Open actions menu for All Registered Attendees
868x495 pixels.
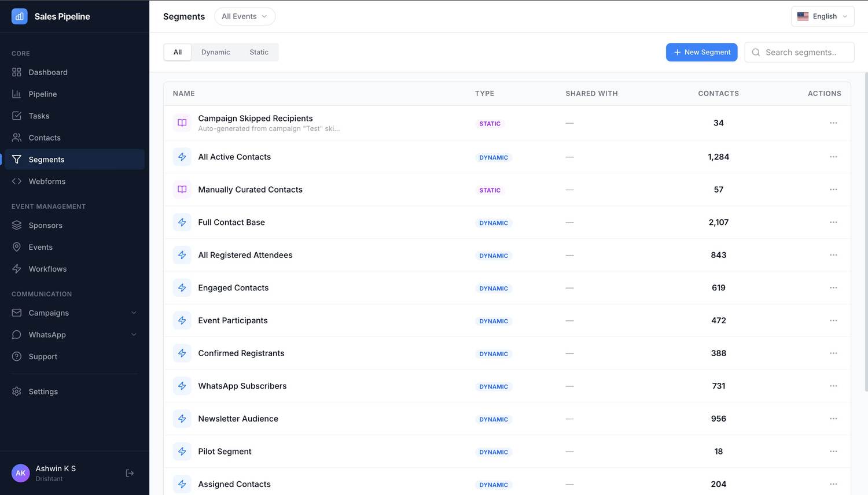833,255
